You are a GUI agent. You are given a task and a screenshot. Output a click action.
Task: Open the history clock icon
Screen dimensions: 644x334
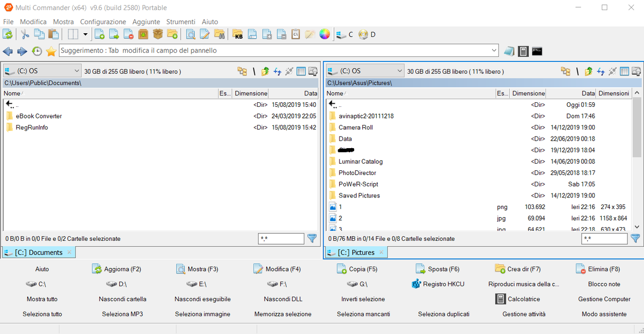[37, 51]
